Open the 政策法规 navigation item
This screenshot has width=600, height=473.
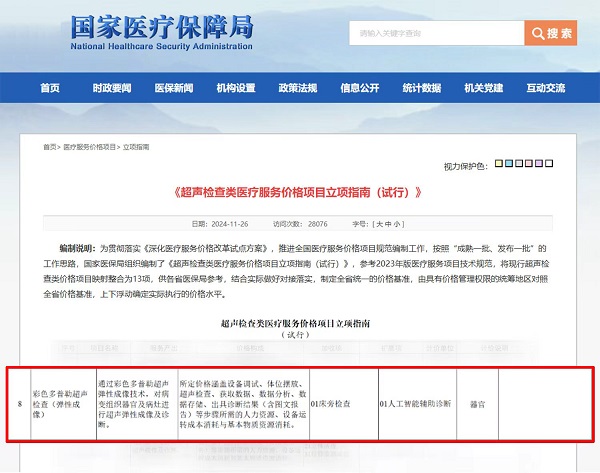(x=298, y=88)
